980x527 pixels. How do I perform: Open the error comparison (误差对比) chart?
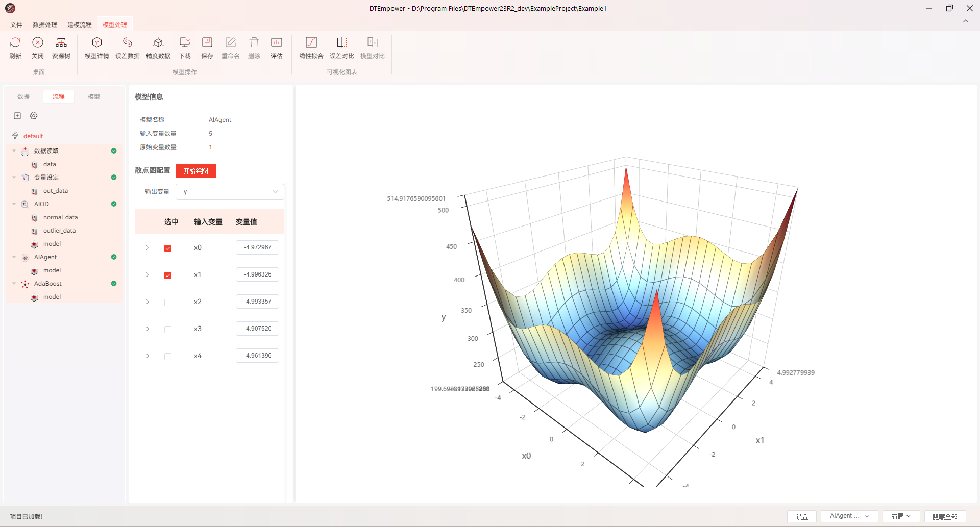pyautogui.click(x=342, y=43)
